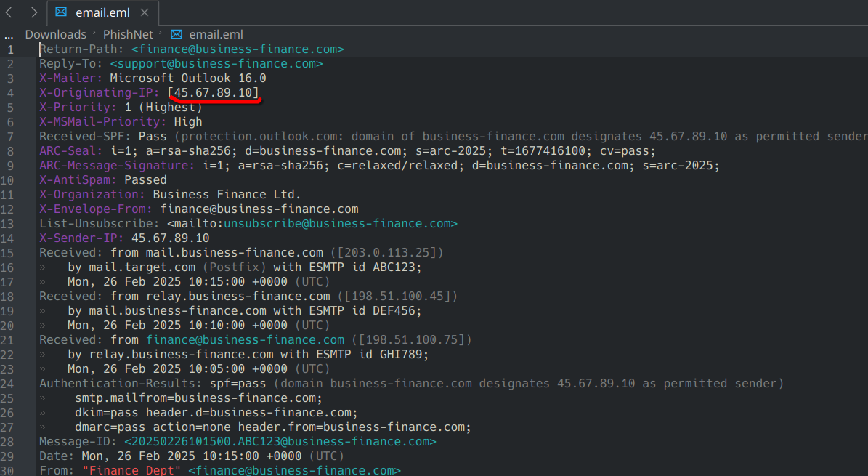Click the mail icon on the email.eml tab

[x=62, y=12]
